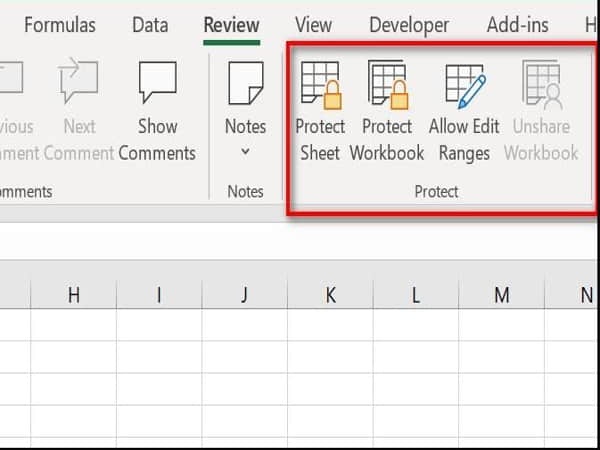Select column H header

point(73,295)
